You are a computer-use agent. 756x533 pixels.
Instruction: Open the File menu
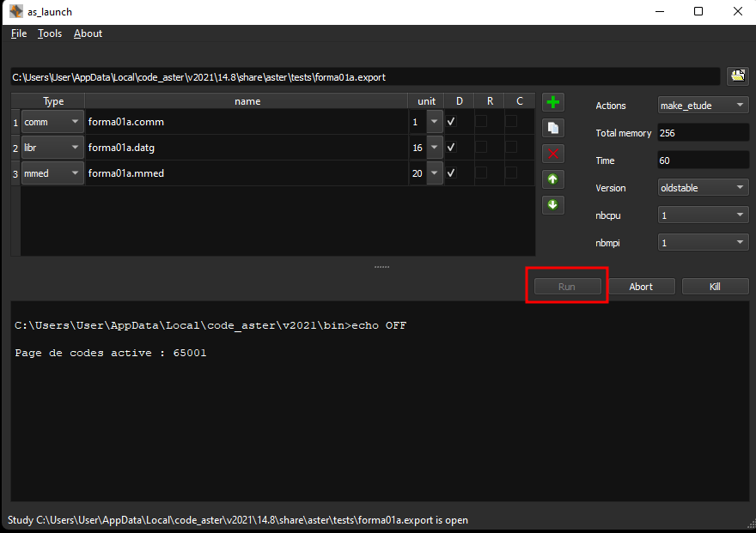click(19, 33)
